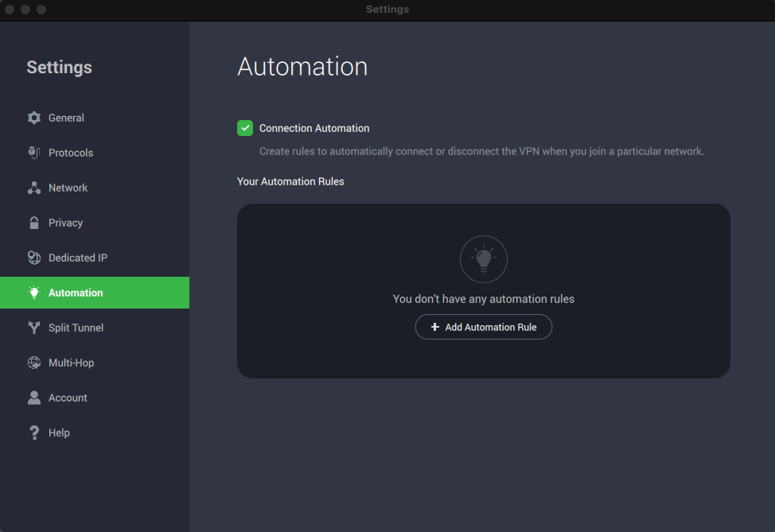Click the empty automation rules message text
775x532 pixels.
point(483,299)
